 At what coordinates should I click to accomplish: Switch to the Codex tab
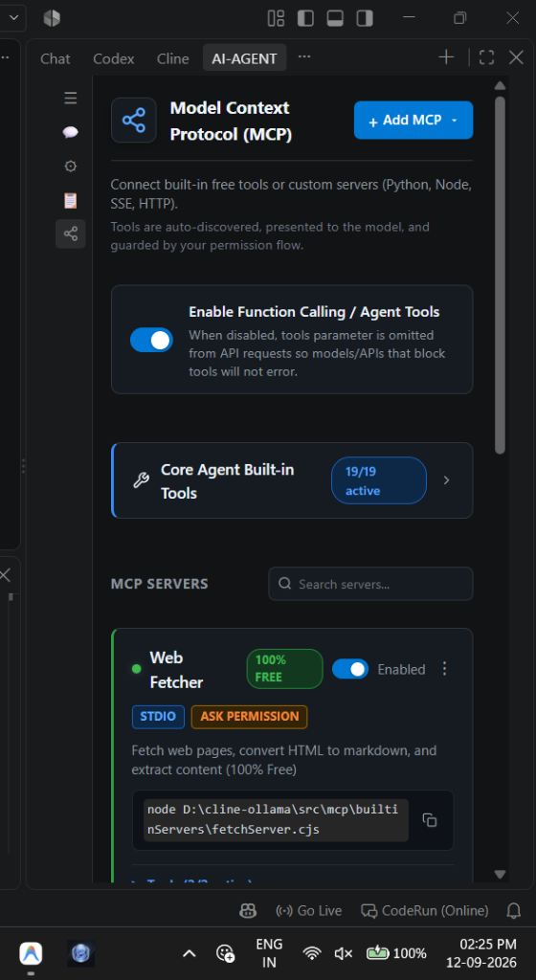point(114,58)
